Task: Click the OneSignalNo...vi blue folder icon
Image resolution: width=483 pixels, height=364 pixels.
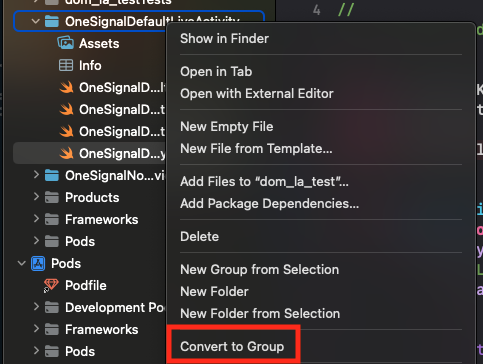Action: point(52,175)
